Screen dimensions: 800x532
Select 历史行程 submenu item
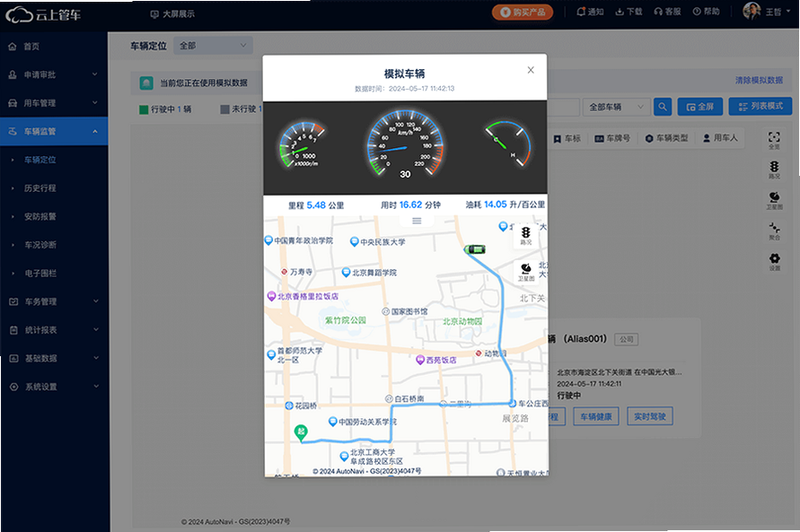click(x=40, y=188)
